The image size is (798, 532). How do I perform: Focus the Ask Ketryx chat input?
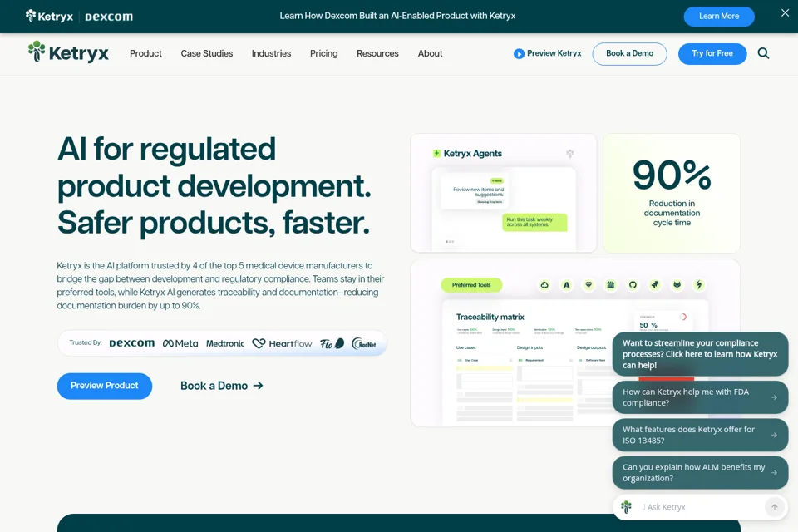coord(700,507)
